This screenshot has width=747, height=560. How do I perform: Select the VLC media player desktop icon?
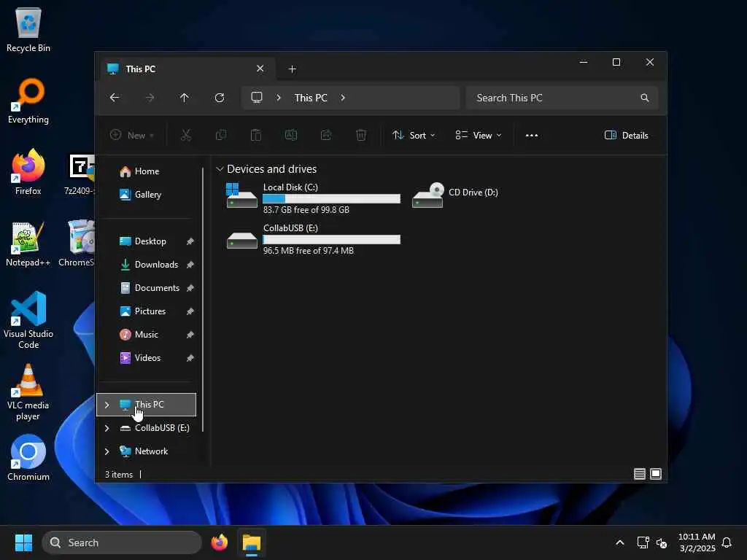(x=28, y=392)
